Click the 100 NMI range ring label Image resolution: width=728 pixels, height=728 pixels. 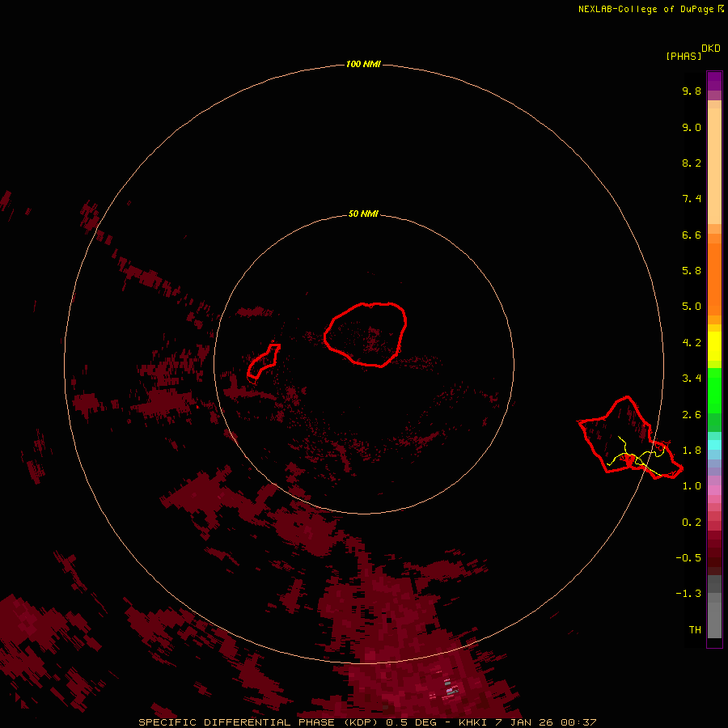363,64
